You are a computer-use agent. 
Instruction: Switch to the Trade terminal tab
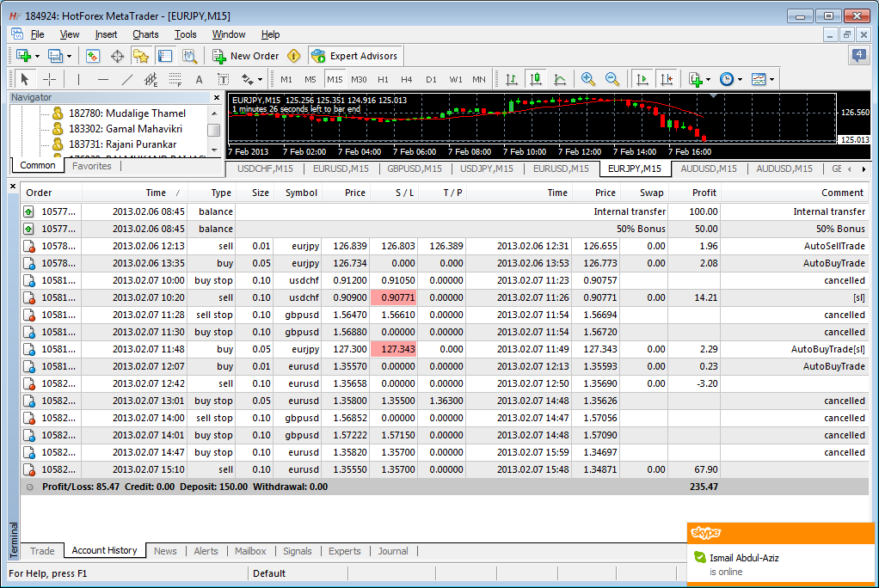tap(42, 551)
